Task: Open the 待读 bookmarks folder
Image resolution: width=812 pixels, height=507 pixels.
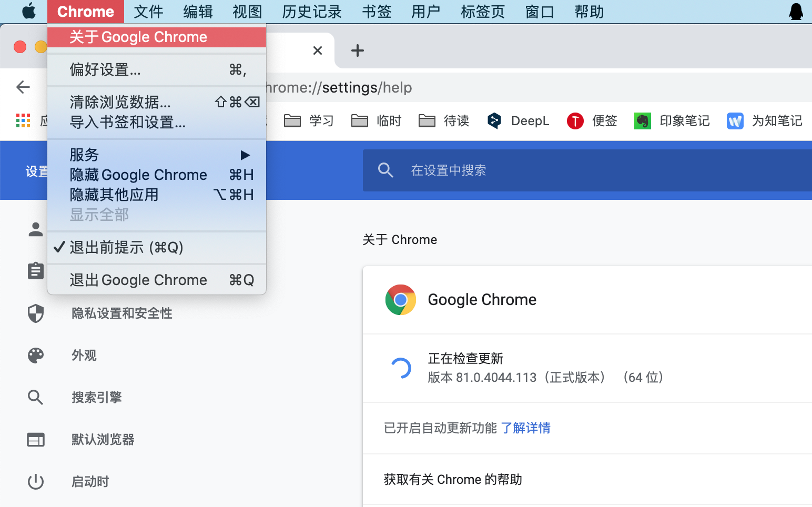Action: tap(443, 121)
